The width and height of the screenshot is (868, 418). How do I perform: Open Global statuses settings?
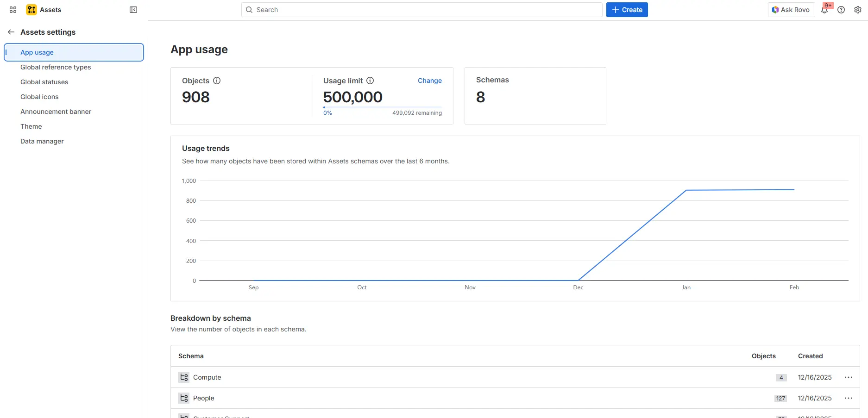point(44,82)
